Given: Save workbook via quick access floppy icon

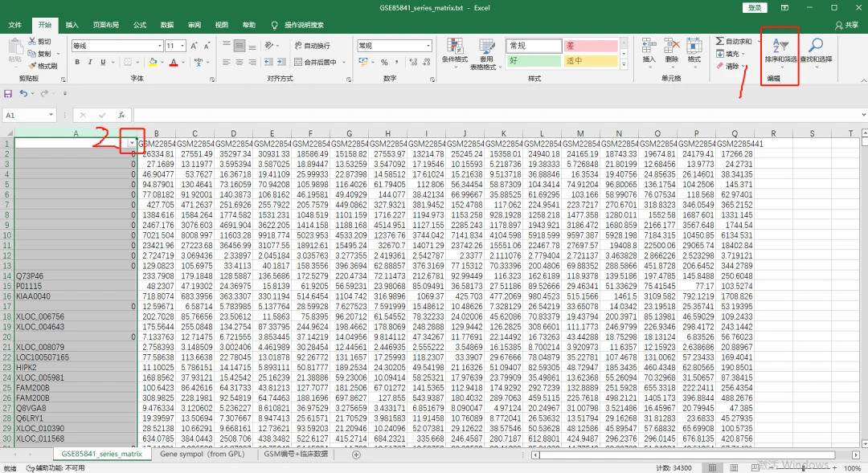Looking at the screenshot, I should [x=8, y=93].
